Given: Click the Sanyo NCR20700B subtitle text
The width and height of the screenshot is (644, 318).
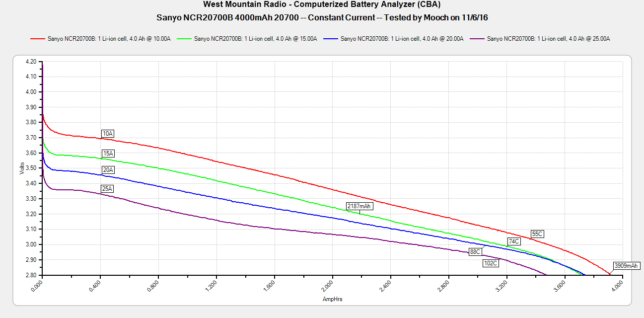Looking at the screenshot, I should point(322,17).
